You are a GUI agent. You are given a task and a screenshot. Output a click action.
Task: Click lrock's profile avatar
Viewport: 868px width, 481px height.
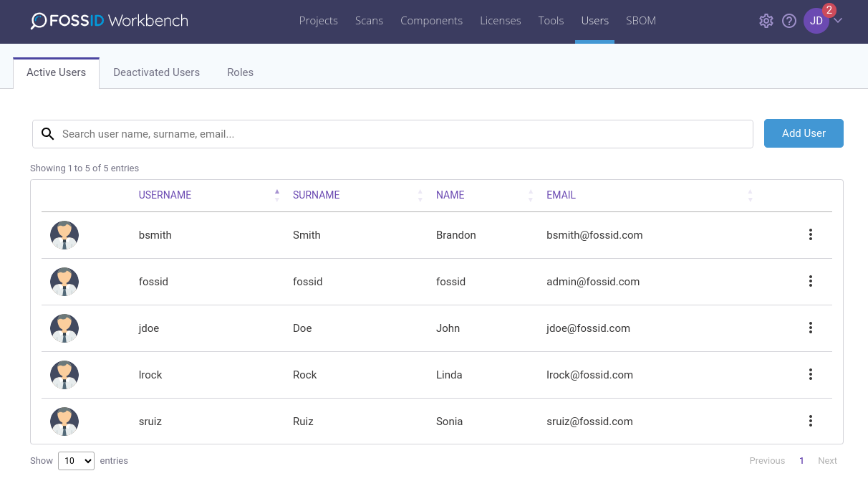click(x=64, y=375)
